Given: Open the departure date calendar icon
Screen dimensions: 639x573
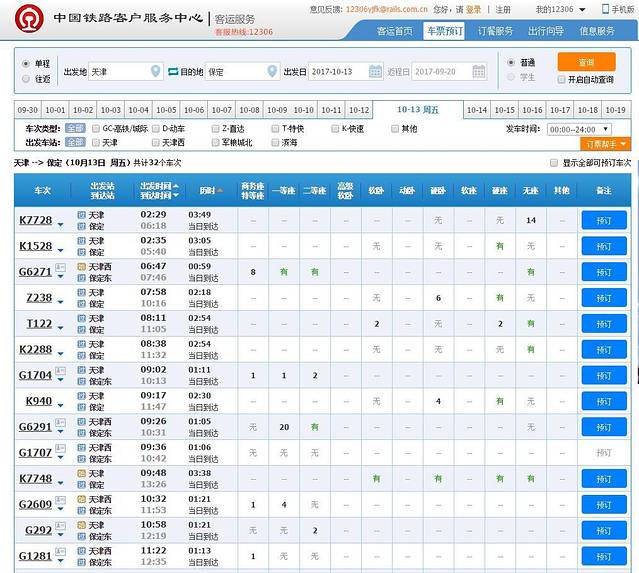Looking at the screenshot, I should click(x=375, y=72).
